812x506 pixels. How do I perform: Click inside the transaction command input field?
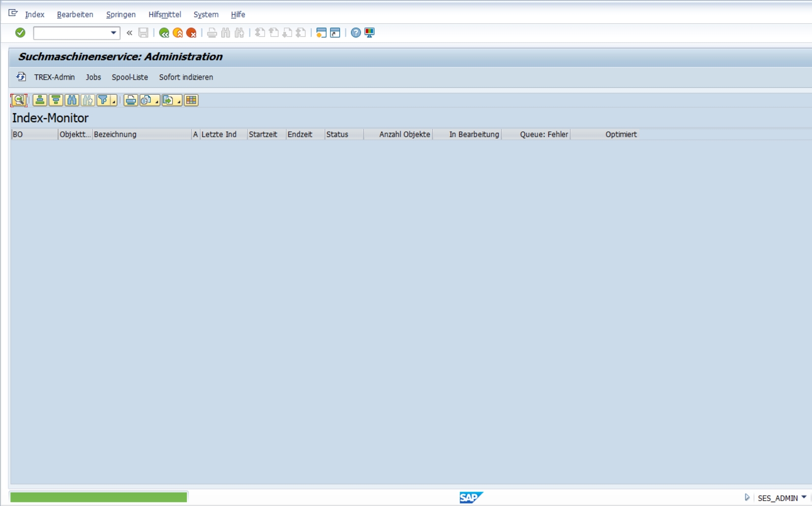tap(72, 33)
